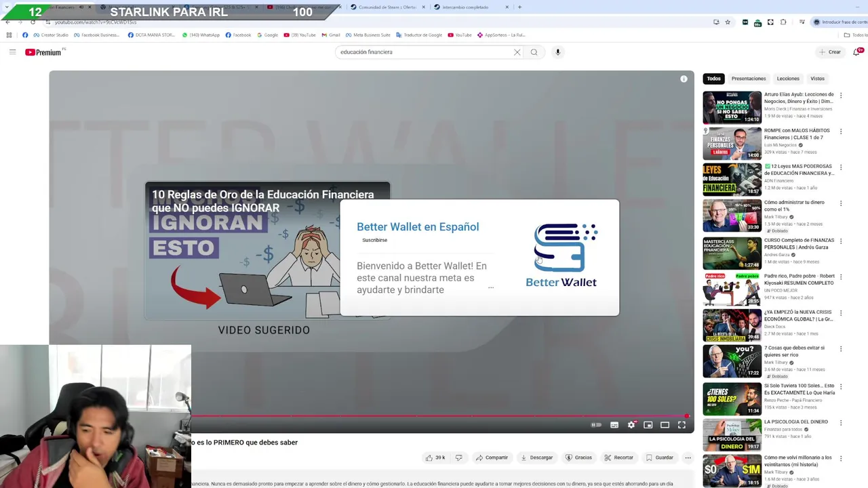This screenshot has width=868, height=488.
Task: Open 'Cómo me volví millonario' video thumbnail
Action: [732, 470]
